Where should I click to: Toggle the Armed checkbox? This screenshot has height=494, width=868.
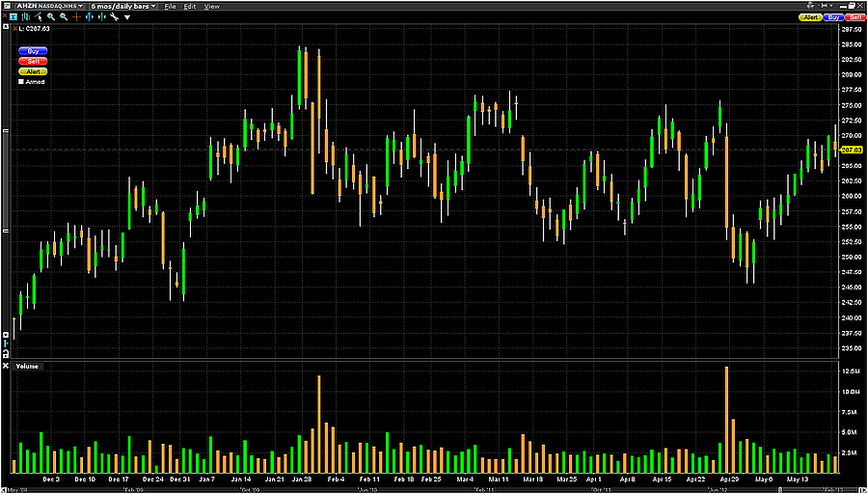tap(22, 82)
